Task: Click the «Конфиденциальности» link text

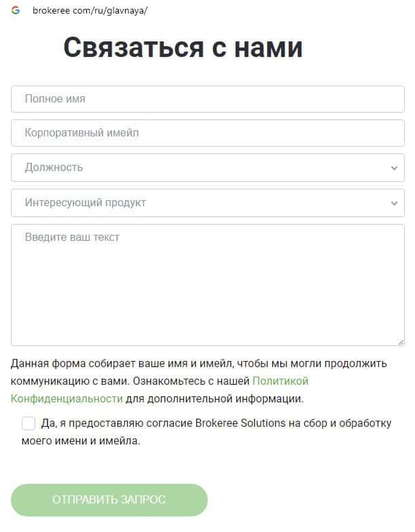Action: (67, 398)
